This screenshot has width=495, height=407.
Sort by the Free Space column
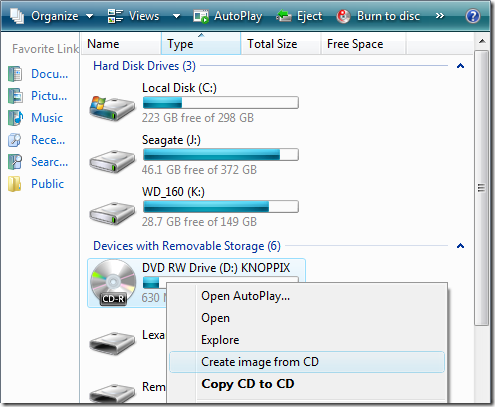click(x=363, y=44)
